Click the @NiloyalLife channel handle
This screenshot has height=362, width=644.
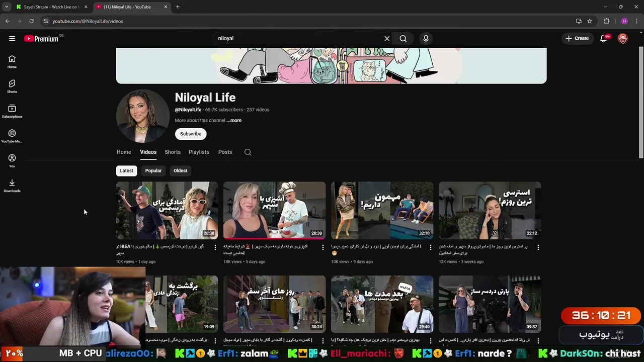[188, 110]
